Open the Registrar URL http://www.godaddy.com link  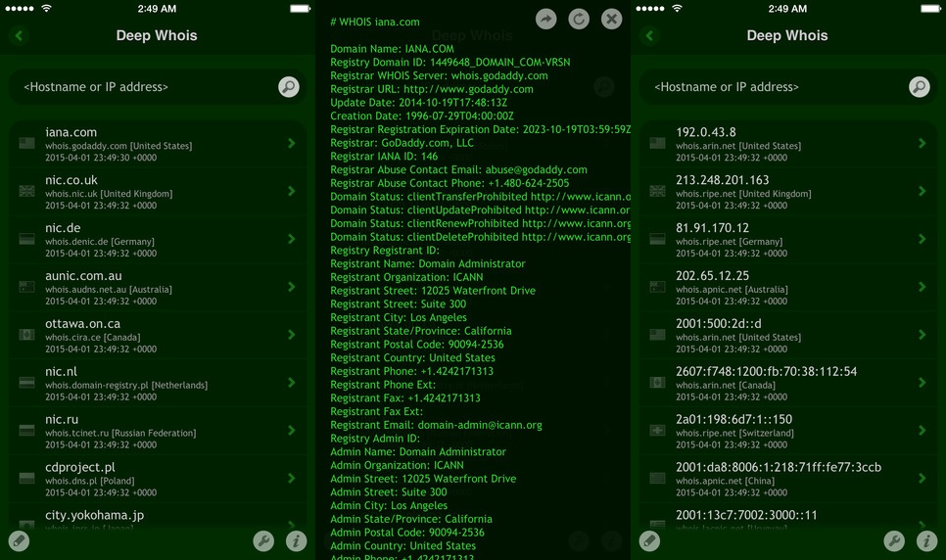[468, 89]
